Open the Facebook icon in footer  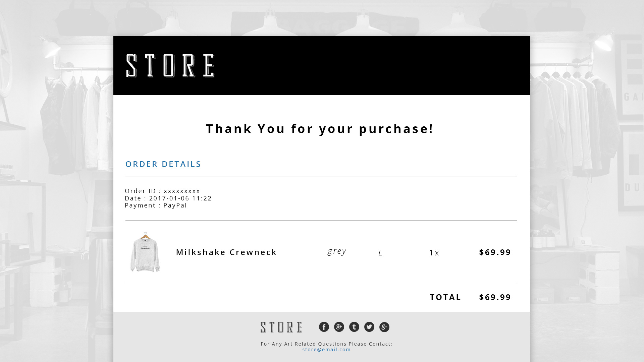coord(324,327)
